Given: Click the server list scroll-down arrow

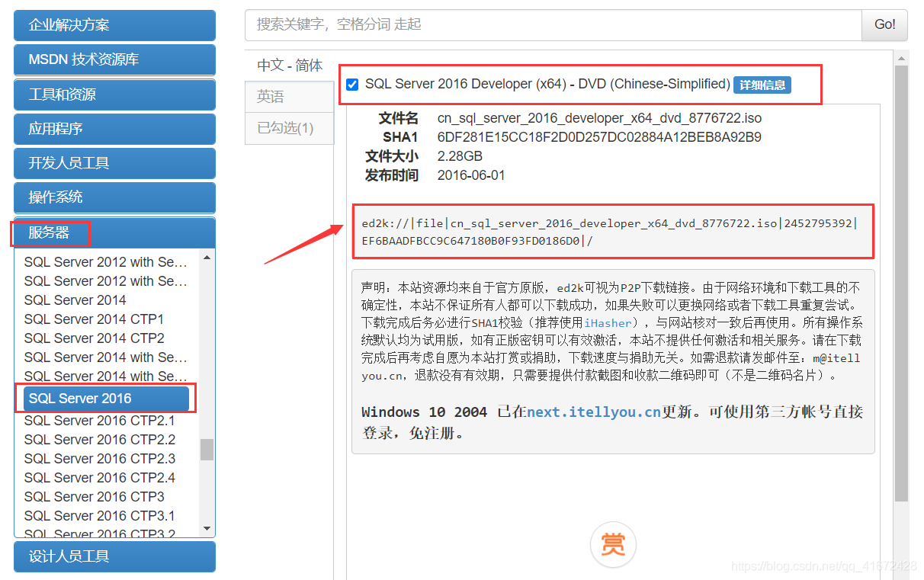Looking at the screenshot, I should pos(207,528).
